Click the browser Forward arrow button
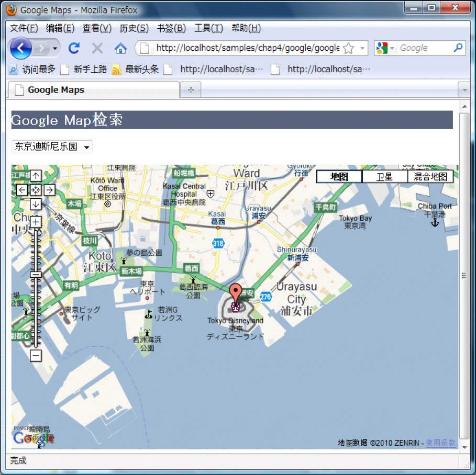Viewport: 476px width, 475px height. click(41, 48)
